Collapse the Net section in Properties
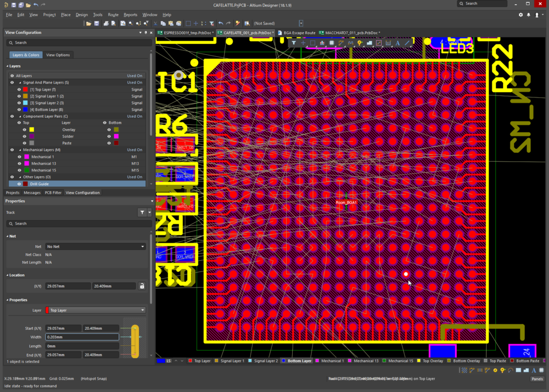The image size is (549, 392). [8, 236]
